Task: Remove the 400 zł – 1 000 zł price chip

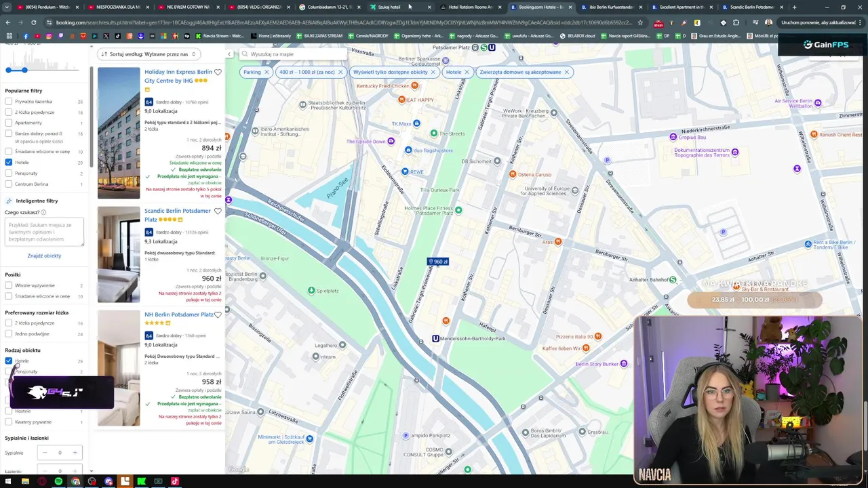Action: (x=340, y=72)
